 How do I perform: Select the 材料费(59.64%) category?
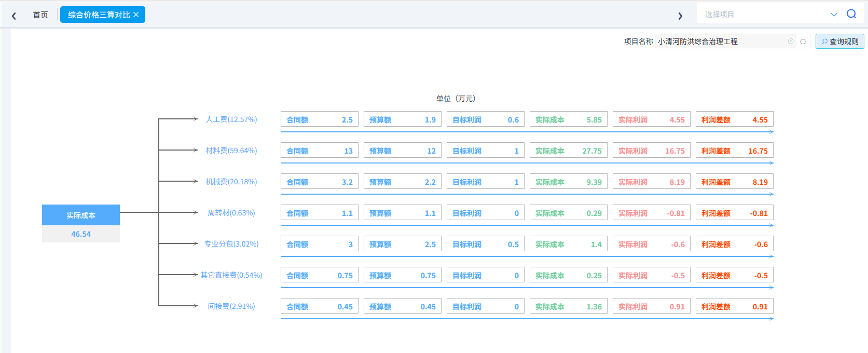point(231,151)
